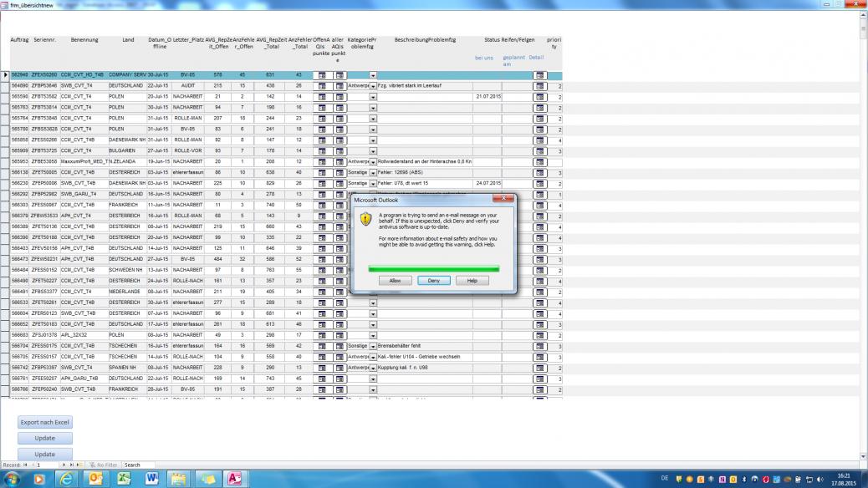This screenshot has width=868, height=488.
Task: Expand Sonstige dropdown for Auftrag 566230
Action: tap(373, 184)
